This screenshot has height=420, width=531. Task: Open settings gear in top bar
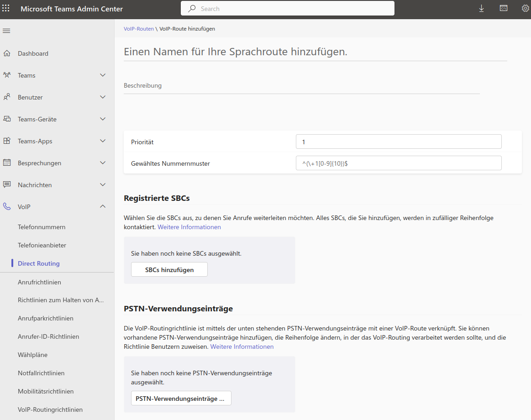tap(525, 9)
